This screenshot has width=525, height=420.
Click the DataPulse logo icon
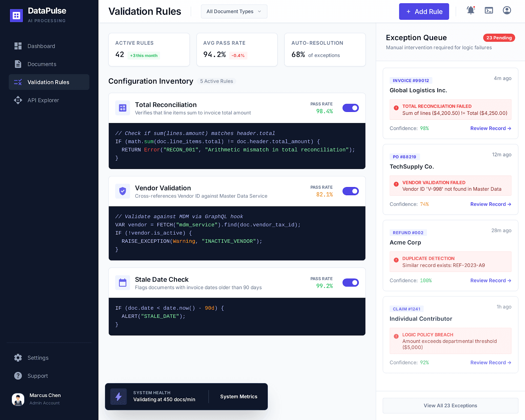[x=16, y=15]
